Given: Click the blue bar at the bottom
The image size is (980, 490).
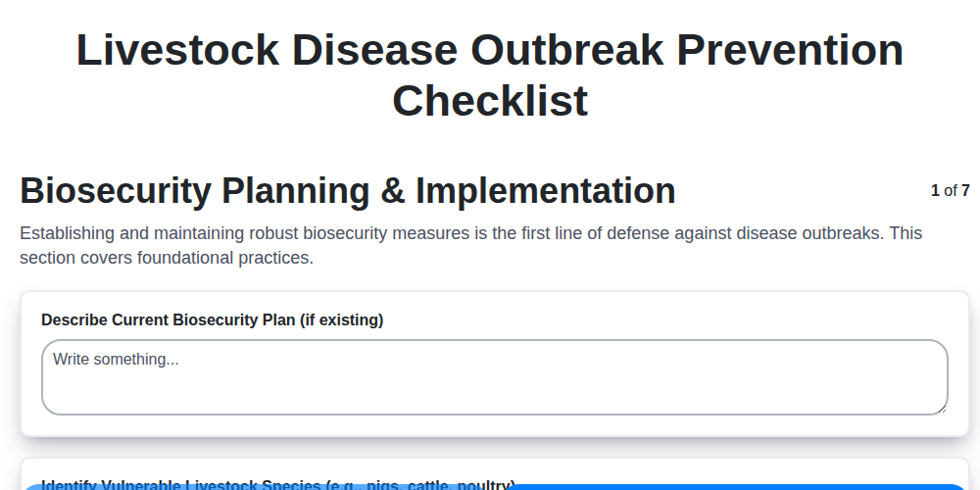Looking at the screenshot, I should [490, 486].
